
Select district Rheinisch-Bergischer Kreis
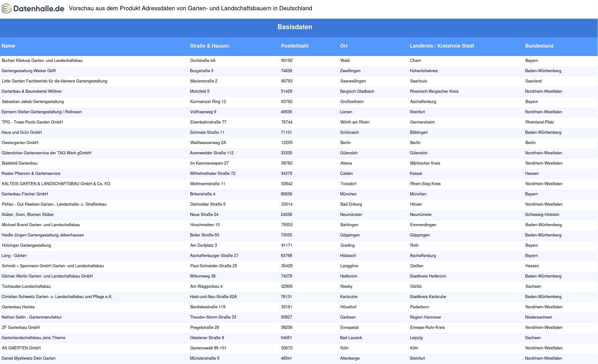click(x=434, y=91)
